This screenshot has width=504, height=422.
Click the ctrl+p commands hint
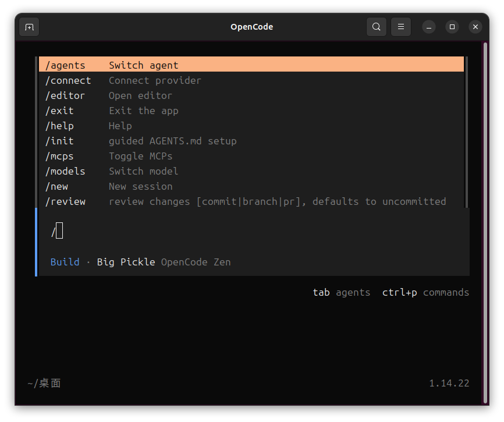[425, 292]
